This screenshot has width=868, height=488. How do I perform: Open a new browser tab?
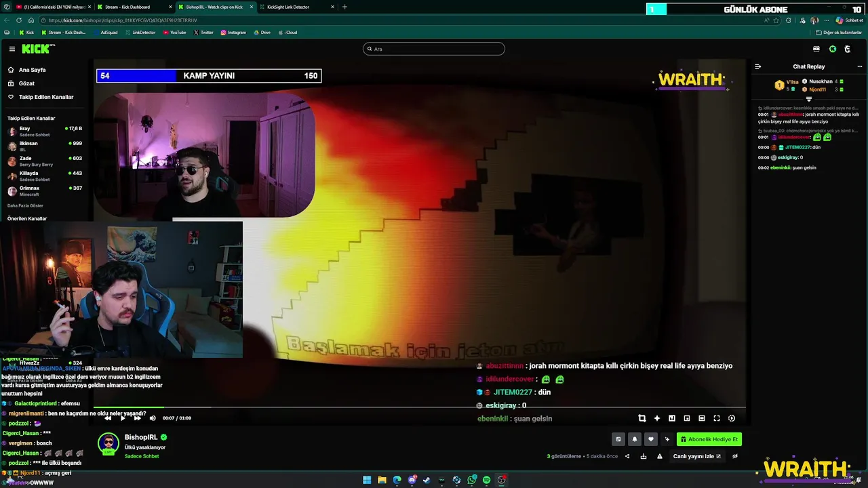pos(344,7)
